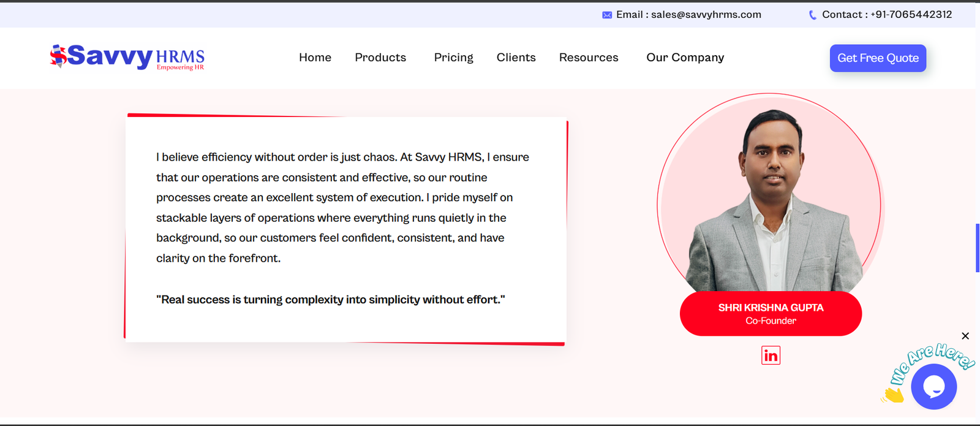Click the 'Real success is turning complexity' quote
Image resolution: width=980 pixels, height=426 pixels.
tap(331, 300)
